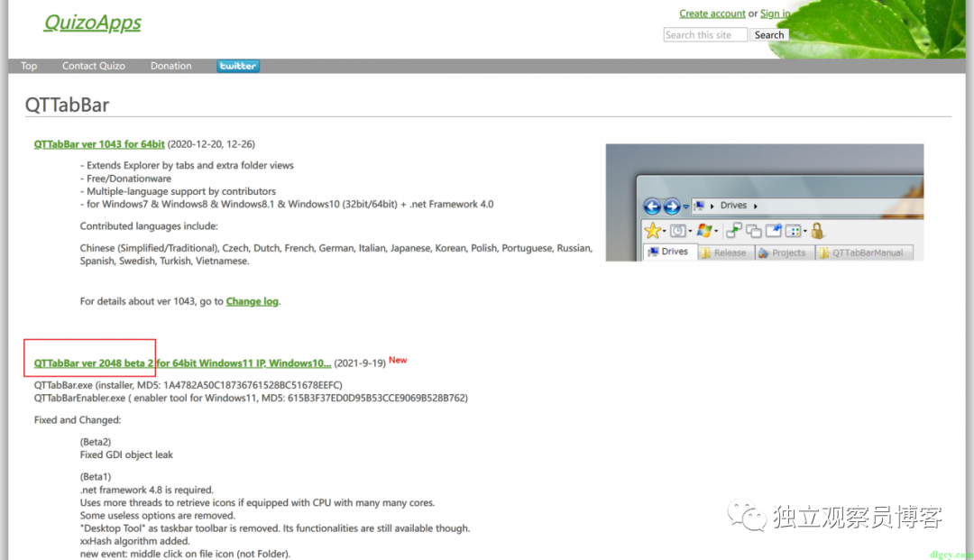Click the Search button
974x560 pixels.
(769, 35)
